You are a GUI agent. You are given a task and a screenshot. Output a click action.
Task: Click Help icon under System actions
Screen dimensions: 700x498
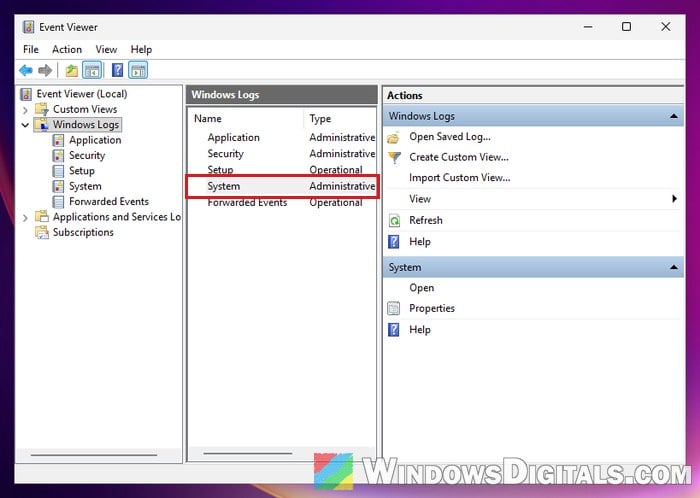394,330
